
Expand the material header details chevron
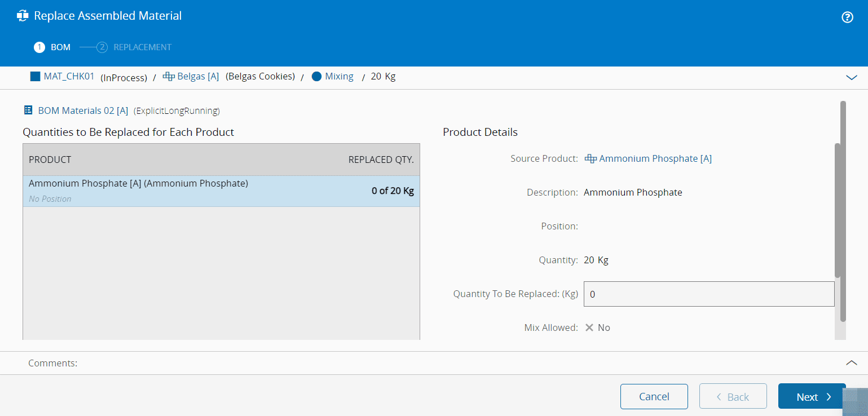(852, 78)
